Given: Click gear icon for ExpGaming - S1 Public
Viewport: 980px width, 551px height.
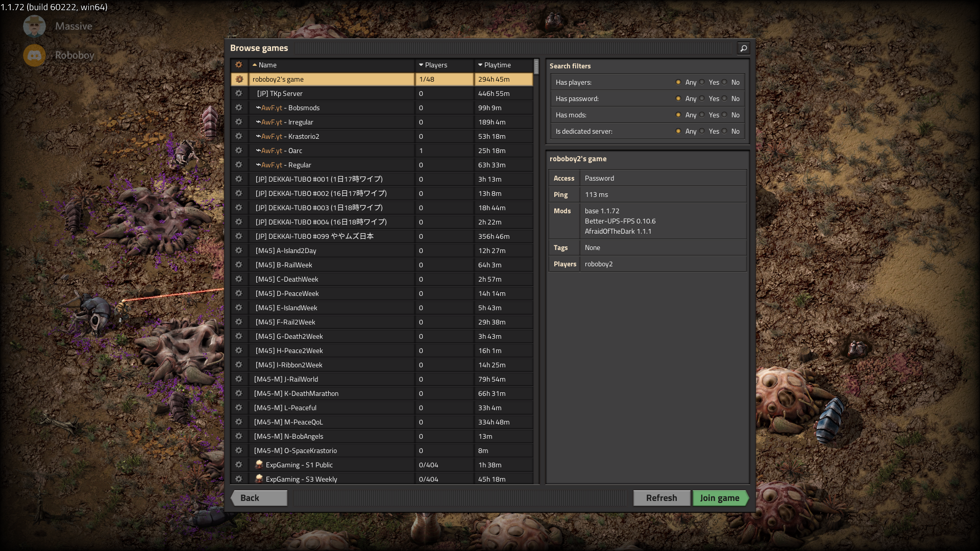Looking at the screenshot, I should 239,465.
